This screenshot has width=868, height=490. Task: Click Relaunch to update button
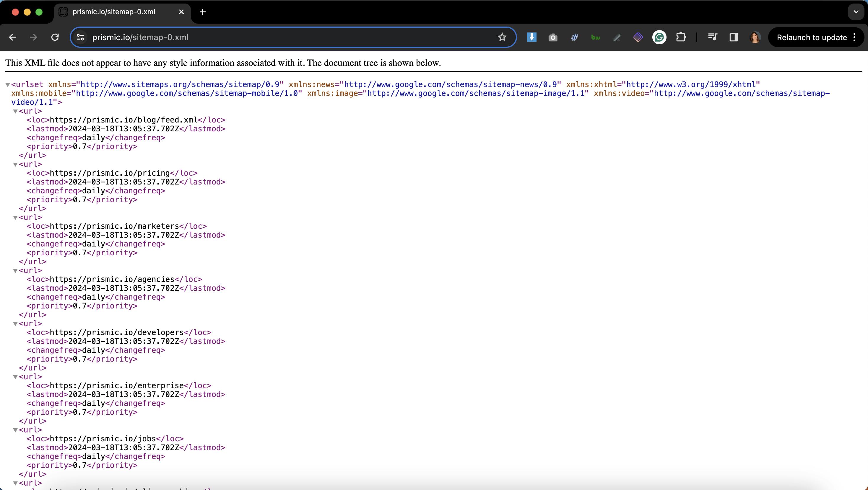click(x=811, y=37)
